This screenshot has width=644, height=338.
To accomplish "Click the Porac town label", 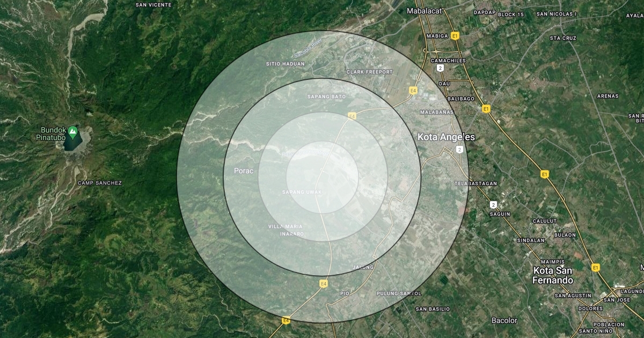I will [243, 171].
